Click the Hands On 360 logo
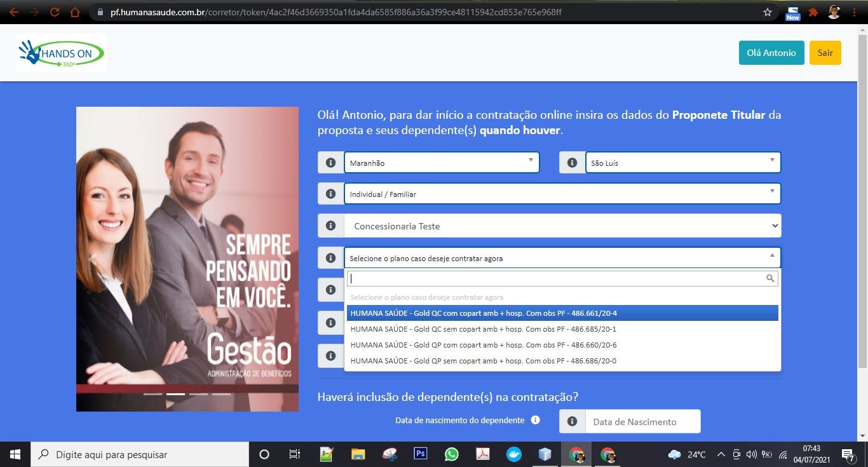868x467 pixels. point(62,53)
